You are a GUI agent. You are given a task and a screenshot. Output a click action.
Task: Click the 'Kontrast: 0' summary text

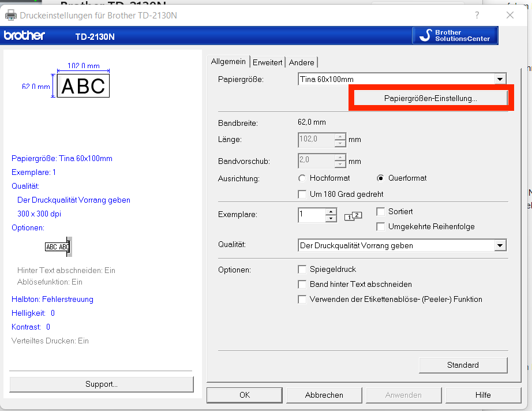click(x=31, y=327)
